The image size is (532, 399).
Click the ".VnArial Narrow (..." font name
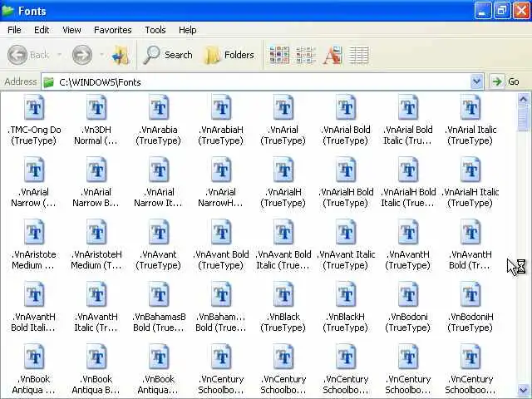coord(33,198)
